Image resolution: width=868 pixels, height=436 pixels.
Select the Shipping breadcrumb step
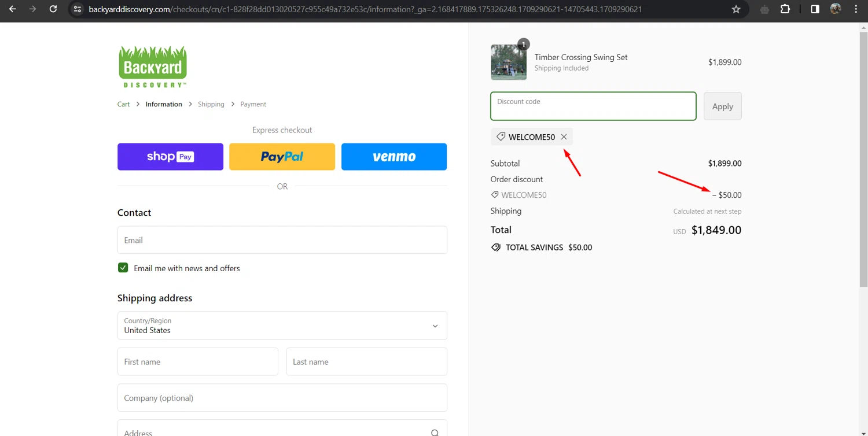tap(211, 104)
